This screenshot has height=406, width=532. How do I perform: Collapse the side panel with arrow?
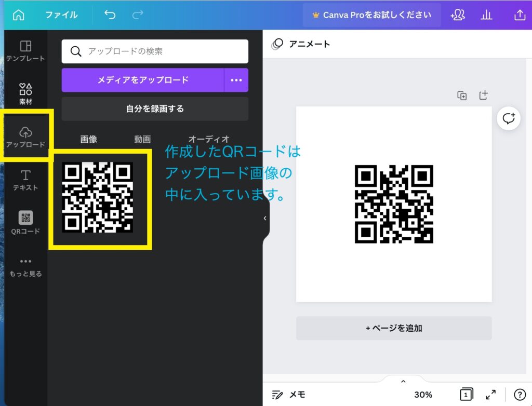pyautogui.click(x=265, y=218)
